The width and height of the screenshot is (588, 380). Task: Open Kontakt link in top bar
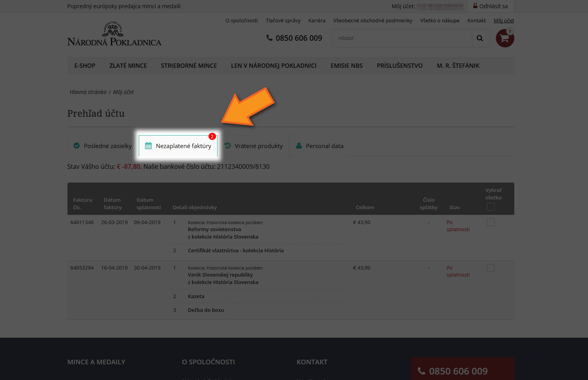point(476,20)
